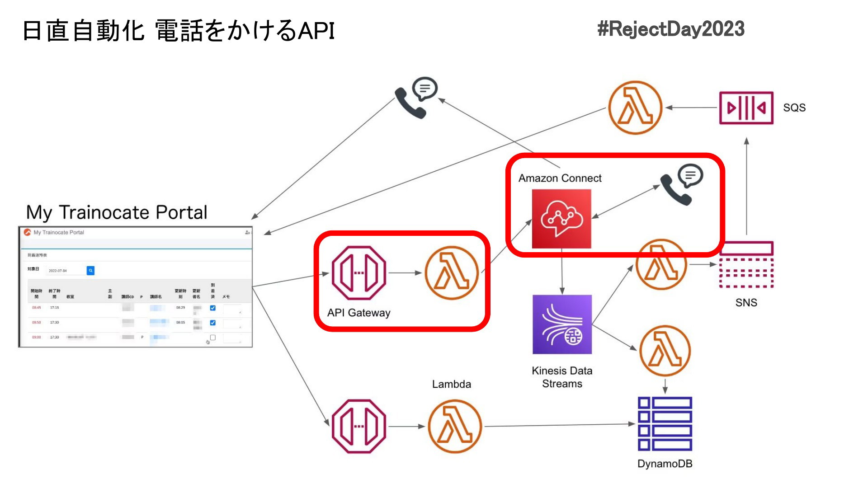Click the My Trainocate Portal header text
Viewport: 868px width, 488px height.
click(59, 232)
